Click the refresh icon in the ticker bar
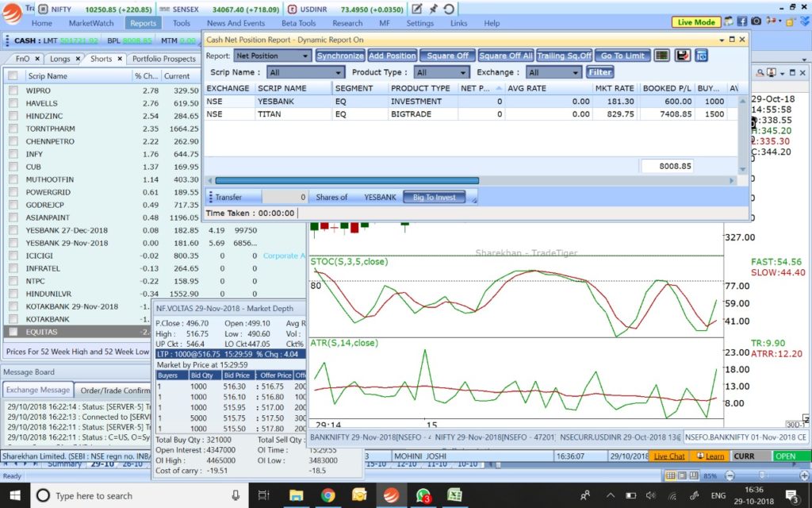812x508 pixels. (x=449, y=9)
